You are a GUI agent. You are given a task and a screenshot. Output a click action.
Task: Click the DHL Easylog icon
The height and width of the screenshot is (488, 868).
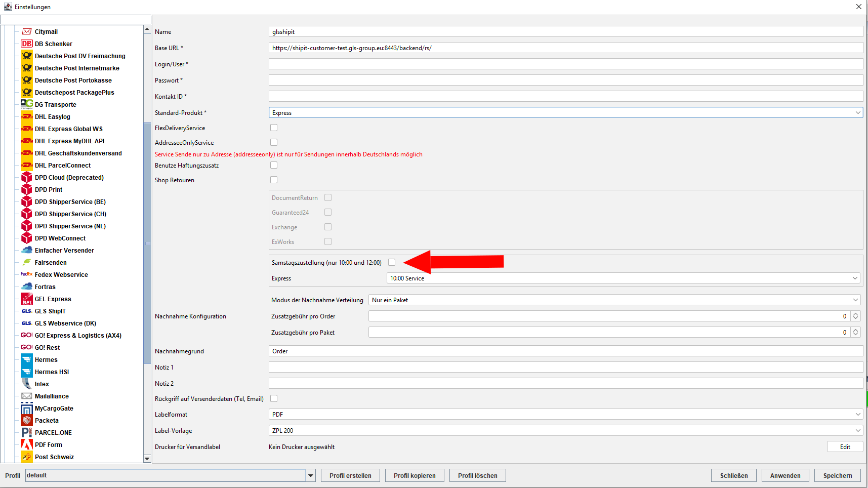[x=27, y=116]
